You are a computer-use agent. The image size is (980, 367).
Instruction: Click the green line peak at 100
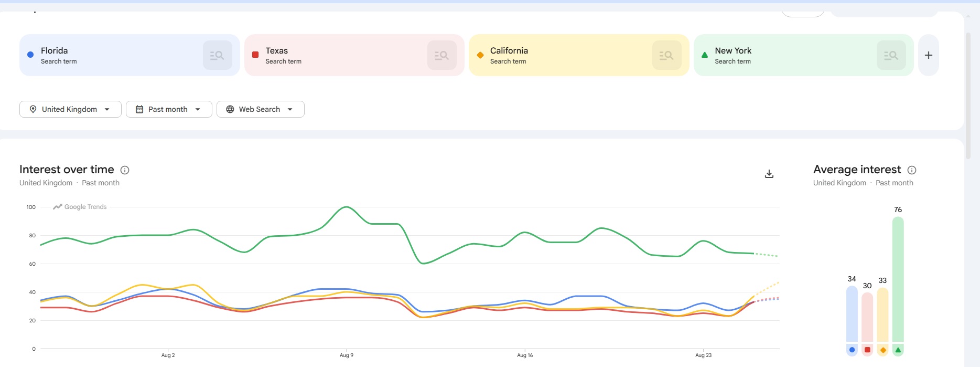point(346,207)
